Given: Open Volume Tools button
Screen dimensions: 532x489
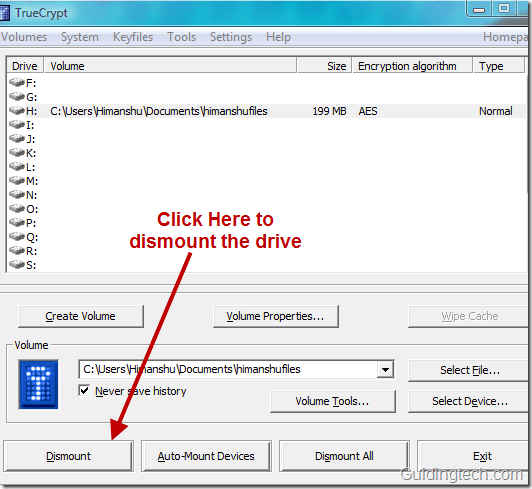Looking at the screenshot, I should (x=332, y=401).
